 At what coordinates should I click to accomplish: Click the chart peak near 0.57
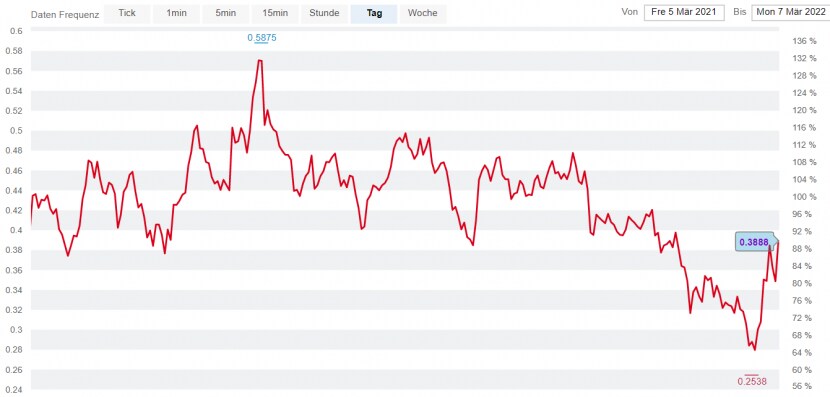259,60
